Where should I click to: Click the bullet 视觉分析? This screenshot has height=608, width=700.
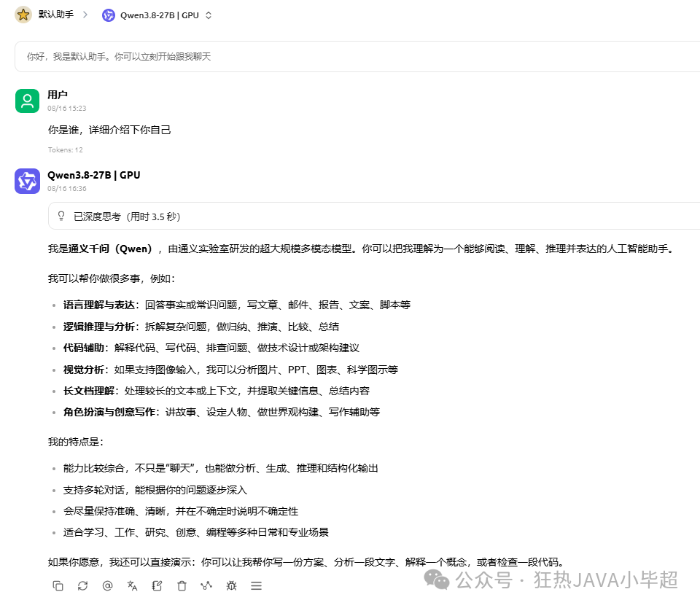(x=230, y=370)
